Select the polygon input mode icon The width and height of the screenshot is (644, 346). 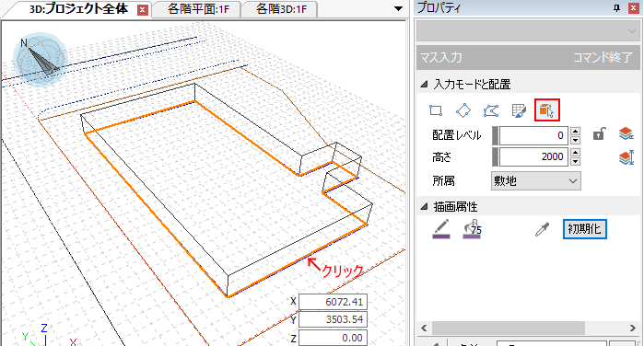click(x=491, y=110)
